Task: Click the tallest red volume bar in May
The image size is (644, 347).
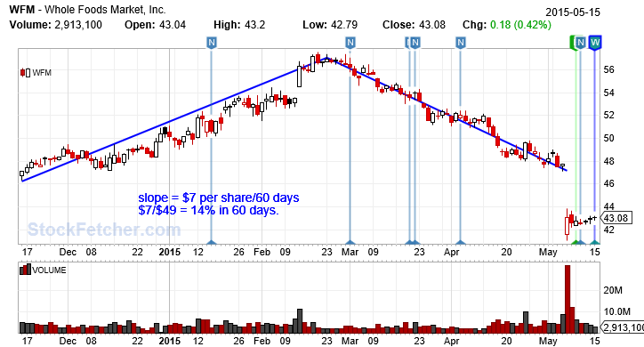Action: [568, 299]
